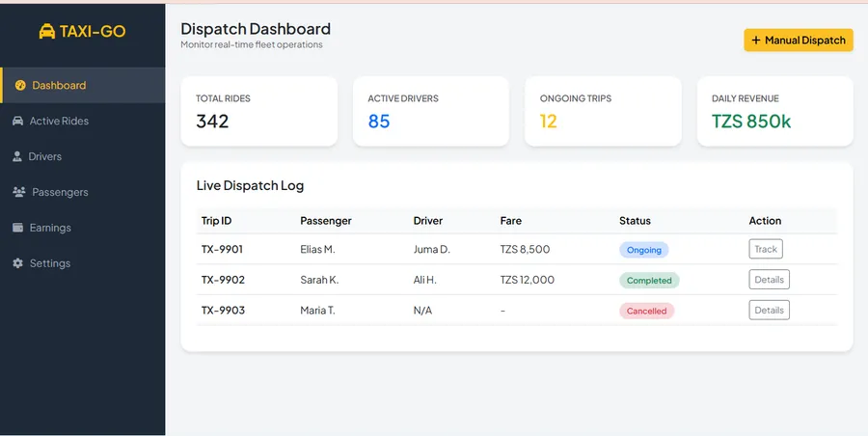Click the Manual Dispatch button
868x436 pixels.
(x=799, y=40)
